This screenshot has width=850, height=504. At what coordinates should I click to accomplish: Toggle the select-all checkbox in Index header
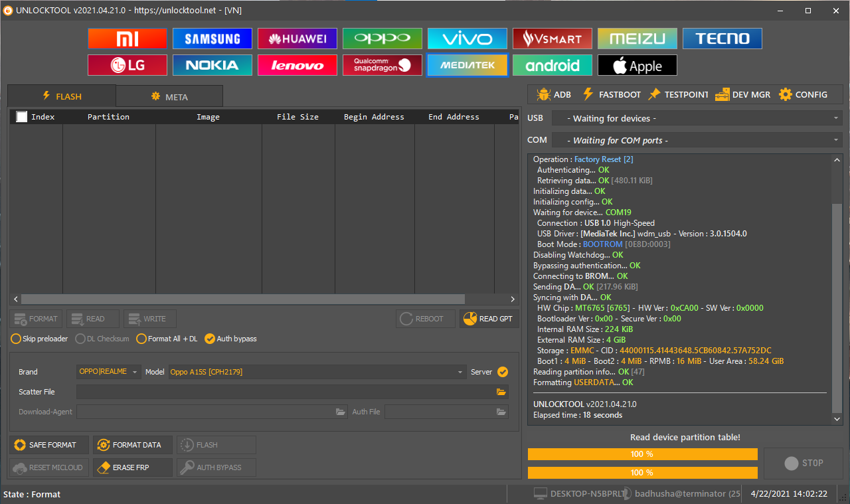[22, 116]
